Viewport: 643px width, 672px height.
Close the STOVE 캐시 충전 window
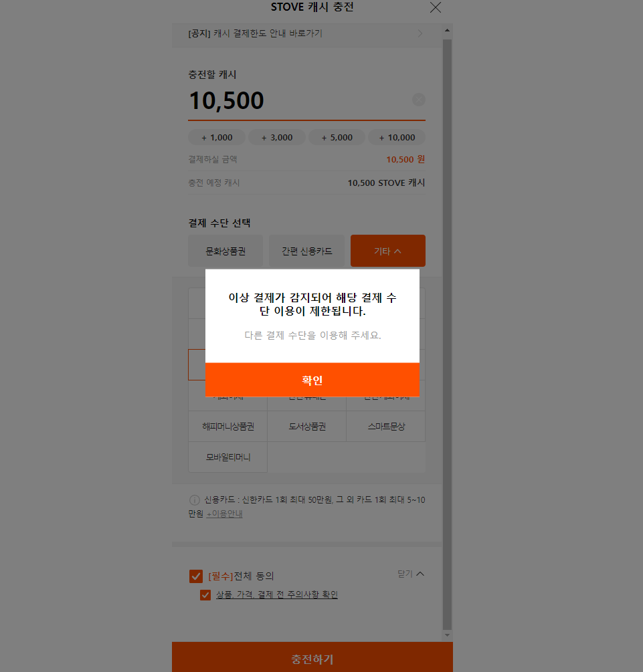tap(436, 7)
